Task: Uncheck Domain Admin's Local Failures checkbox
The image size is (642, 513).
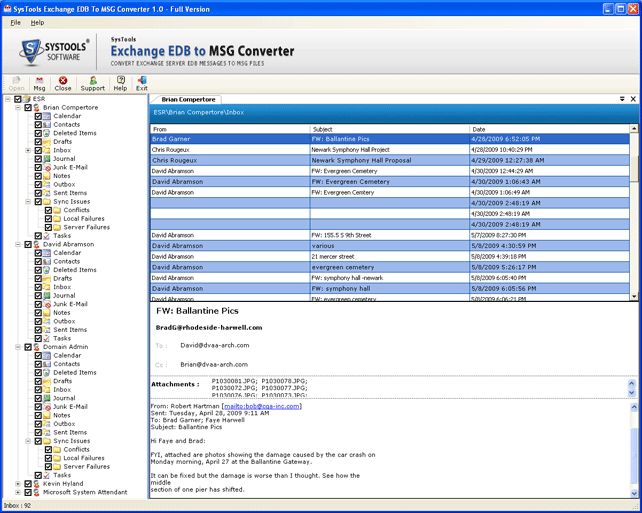Action: [x=48, y=458]
